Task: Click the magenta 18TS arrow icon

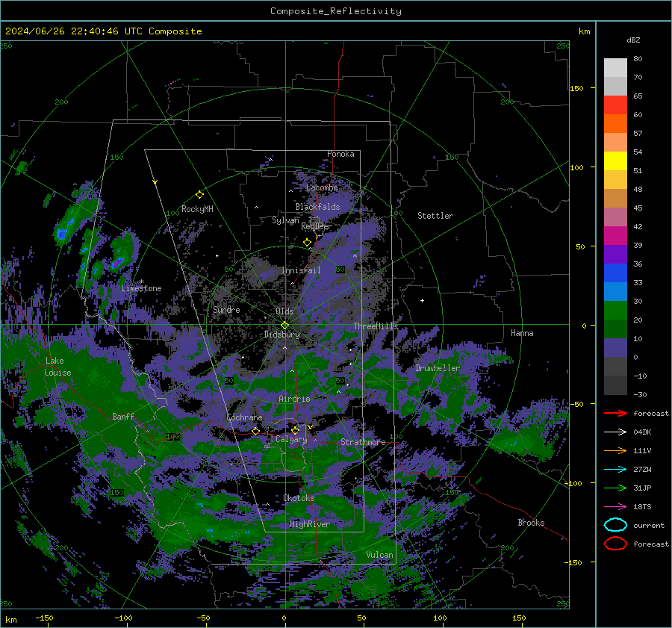Action: [615, 507]
